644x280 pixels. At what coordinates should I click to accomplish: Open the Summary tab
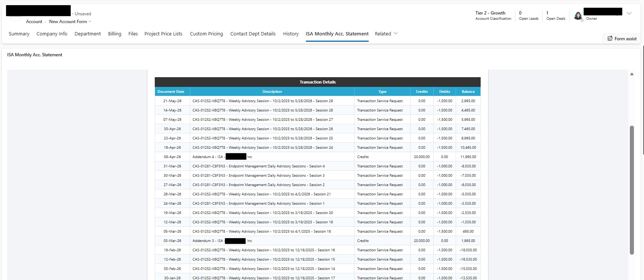click(x=19, y=34)
